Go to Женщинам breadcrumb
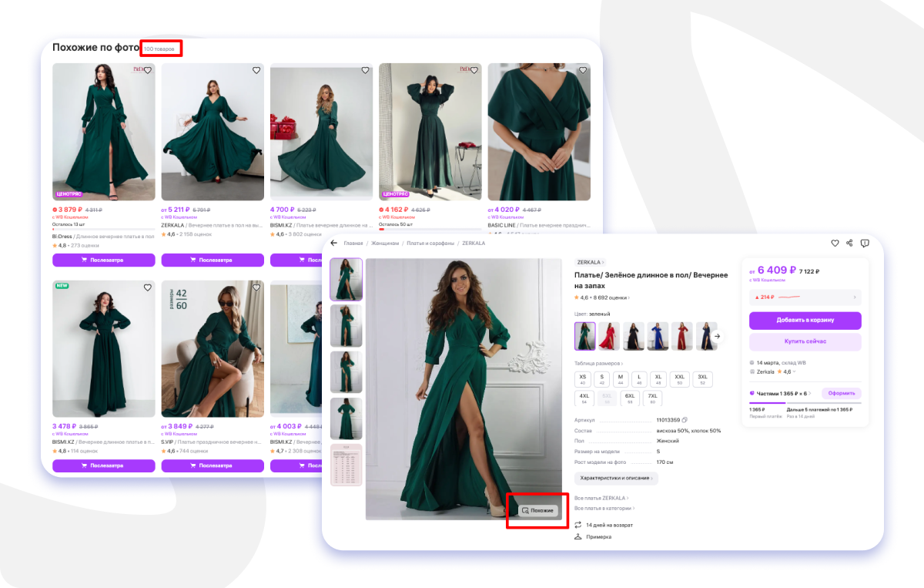Screen dimensions: 924x588 385,243
